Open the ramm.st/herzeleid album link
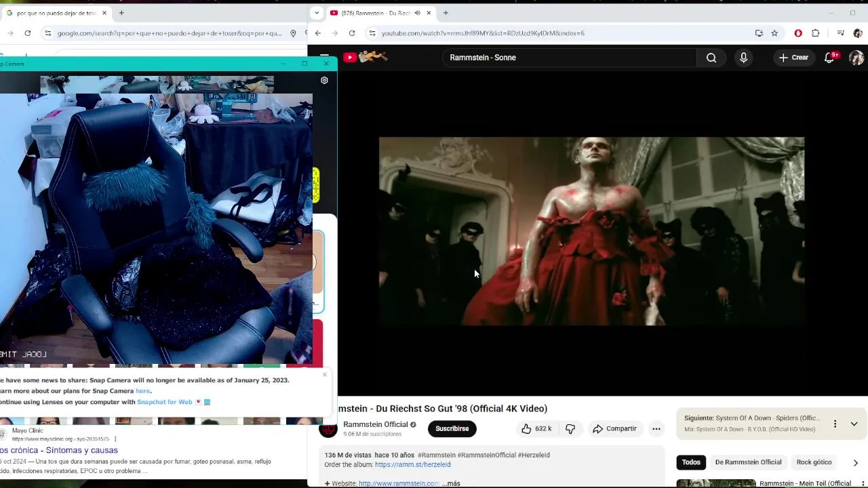Image resolution: width=868 pixels, height=488 pixels. coord(412,464)
